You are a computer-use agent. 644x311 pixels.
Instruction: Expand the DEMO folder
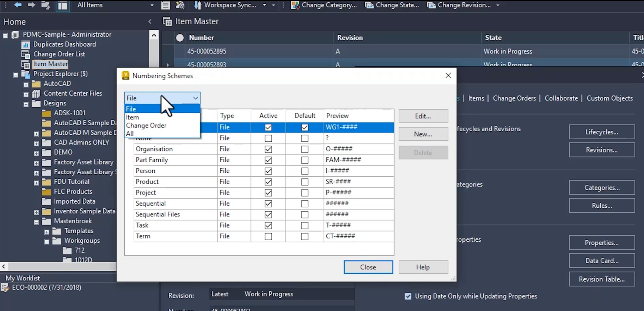click(x=36, y=153)
